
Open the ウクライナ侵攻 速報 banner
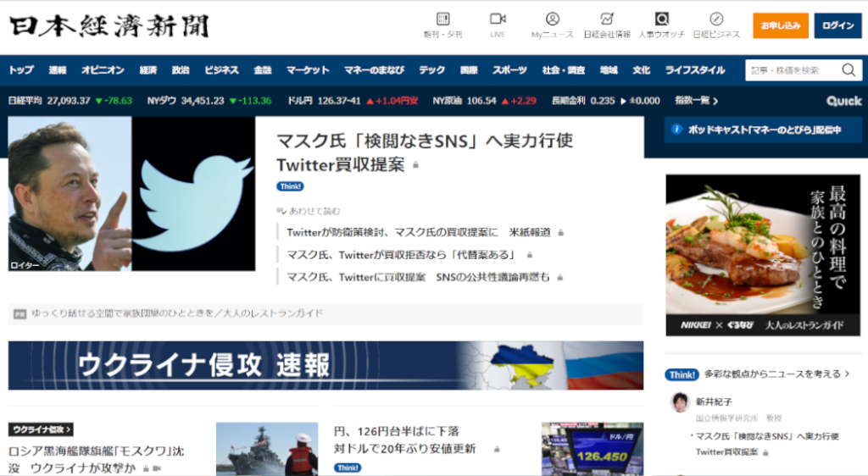pyautogui.click(x=325, y=365)
